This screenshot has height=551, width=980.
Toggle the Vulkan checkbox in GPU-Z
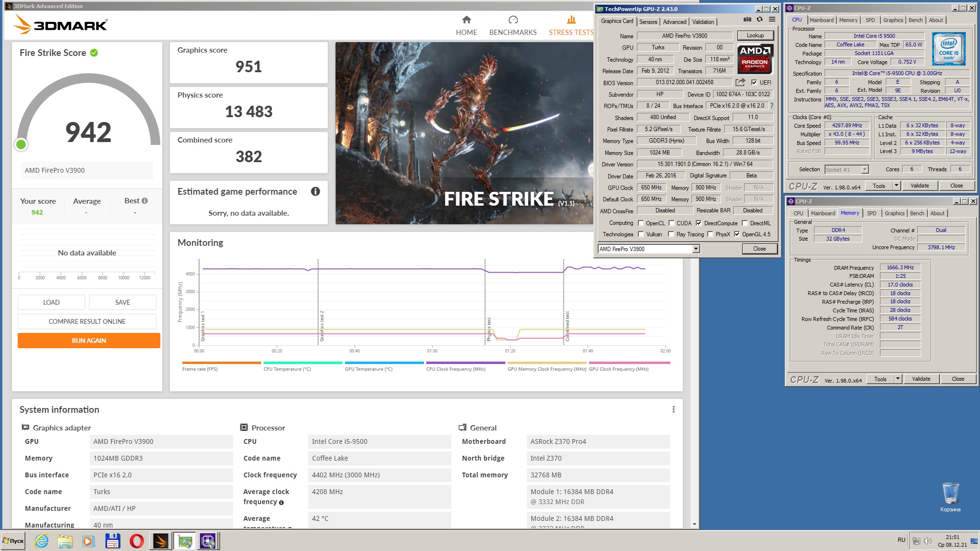coord(641,234)
